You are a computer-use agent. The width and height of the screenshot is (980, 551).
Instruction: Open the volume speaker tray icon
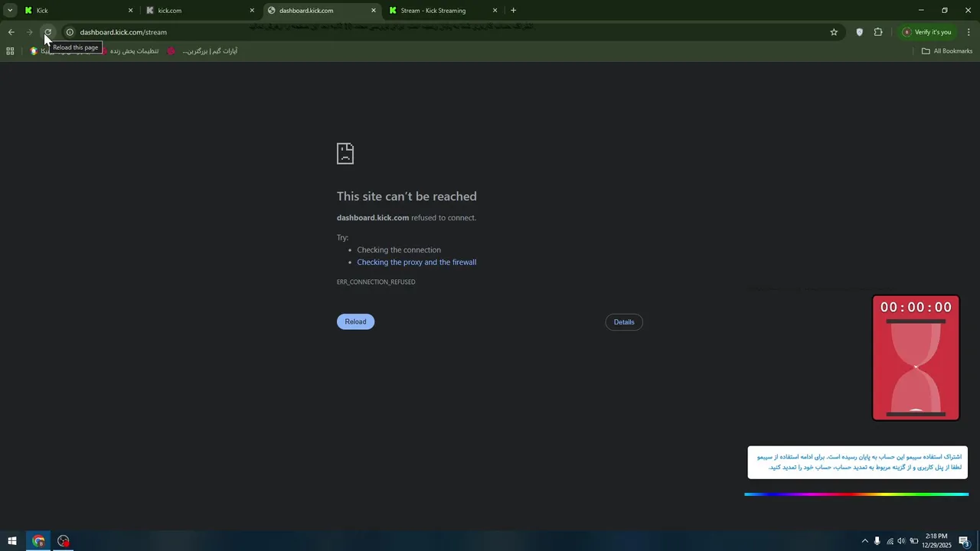901,541
